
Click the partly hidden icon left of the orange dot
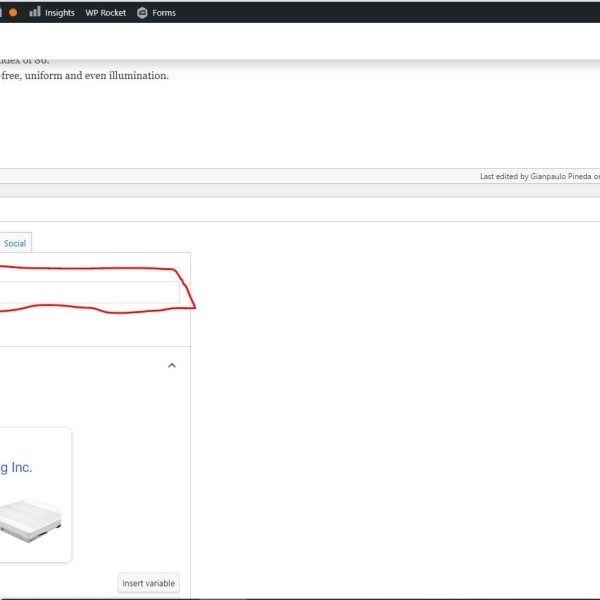click(x=2, y=12)
